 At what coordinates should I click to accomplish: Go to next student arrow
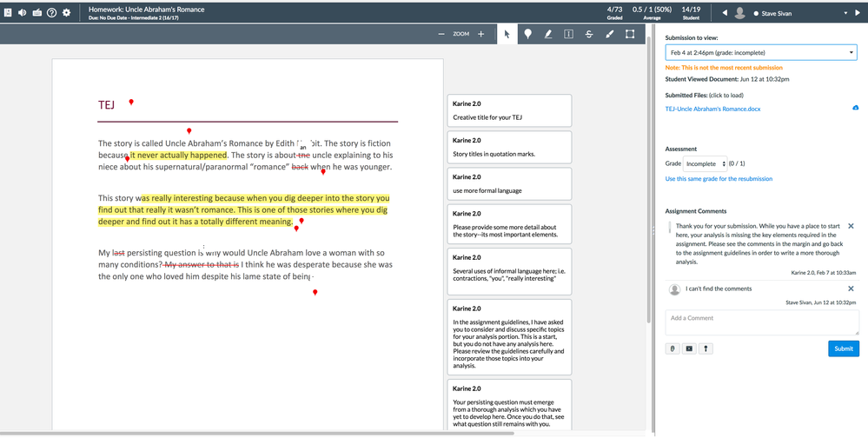tap(858, 13)
